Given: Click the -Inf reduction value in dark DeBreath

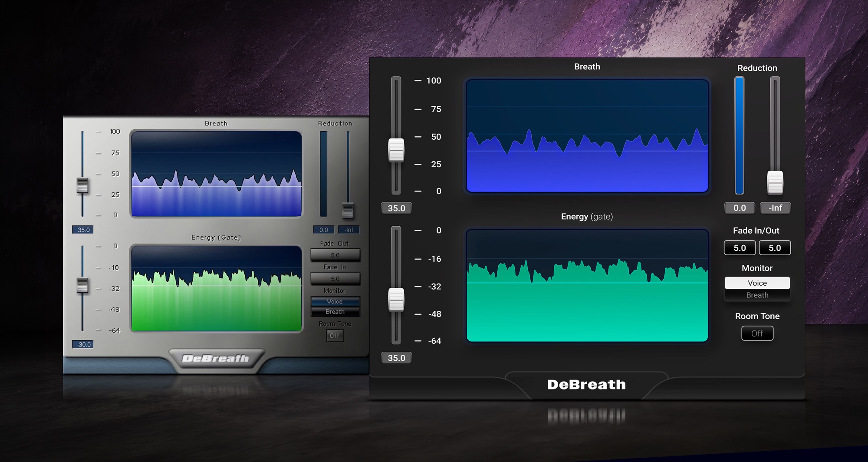Looking at the screenshot, I should pyautogui.click(x=775, y=208).
